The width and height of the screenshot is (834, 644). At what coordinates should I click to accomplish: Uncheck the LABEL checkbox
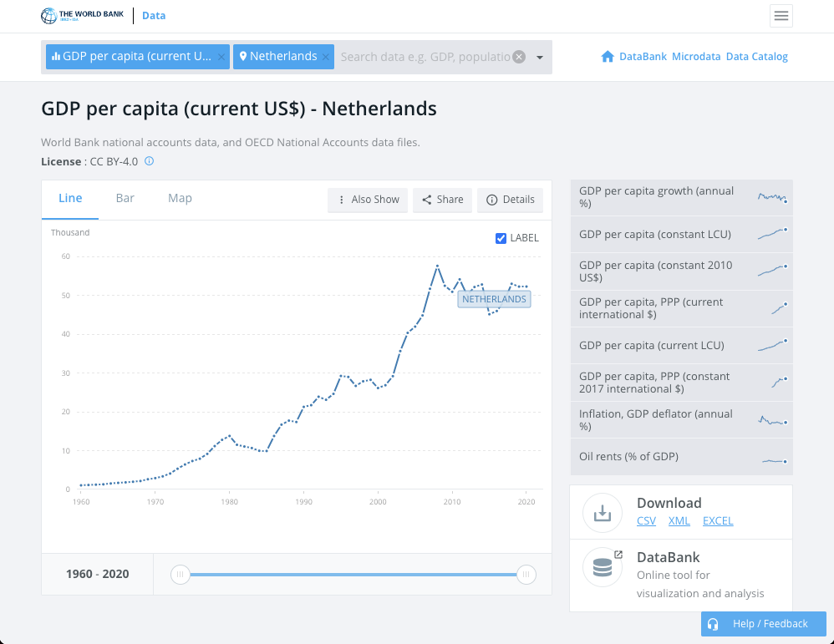coord(501,238)
